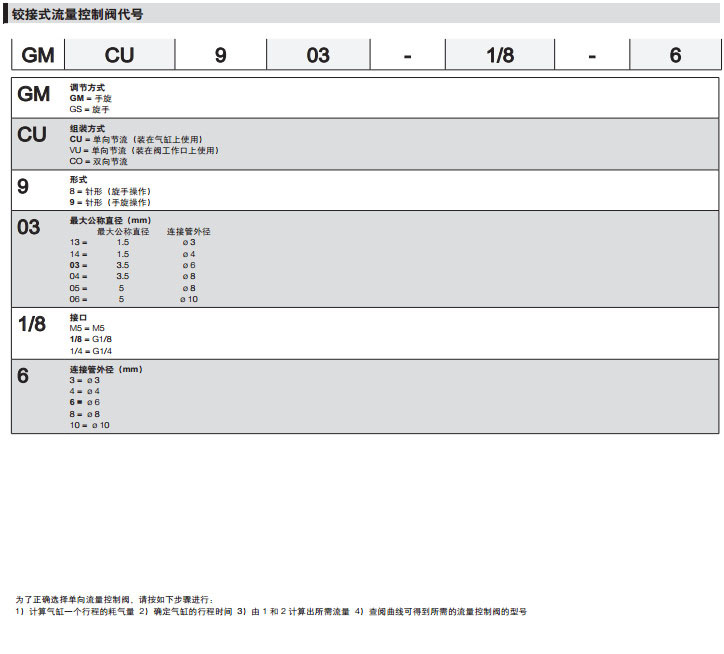Select the 1/4 = G1/4 port option
Screen dimensions: 724x654
(90, 349)
